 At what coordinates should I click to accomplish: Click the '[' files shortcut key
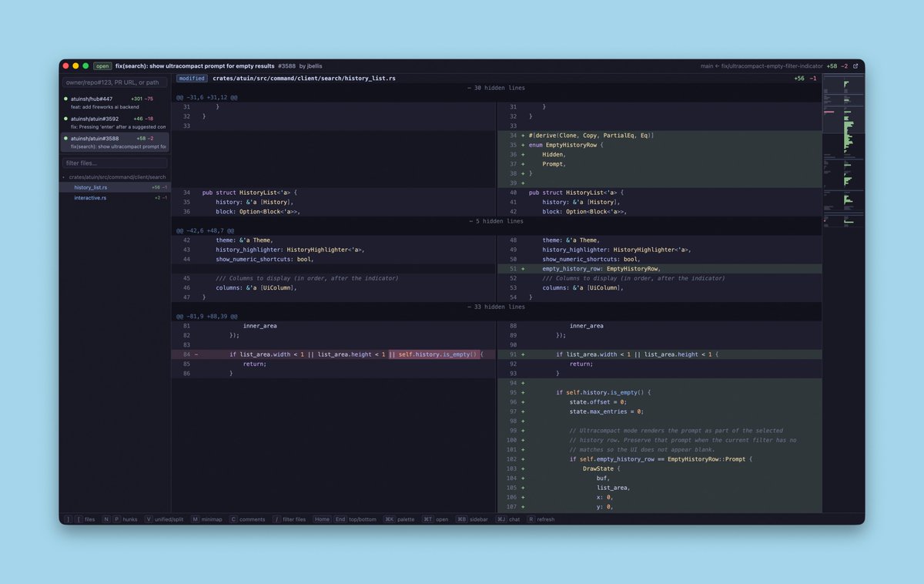[79, 519]
